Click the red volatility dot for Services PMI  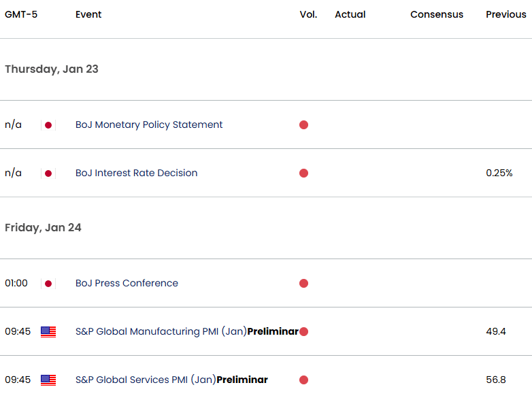click(303, 380)
